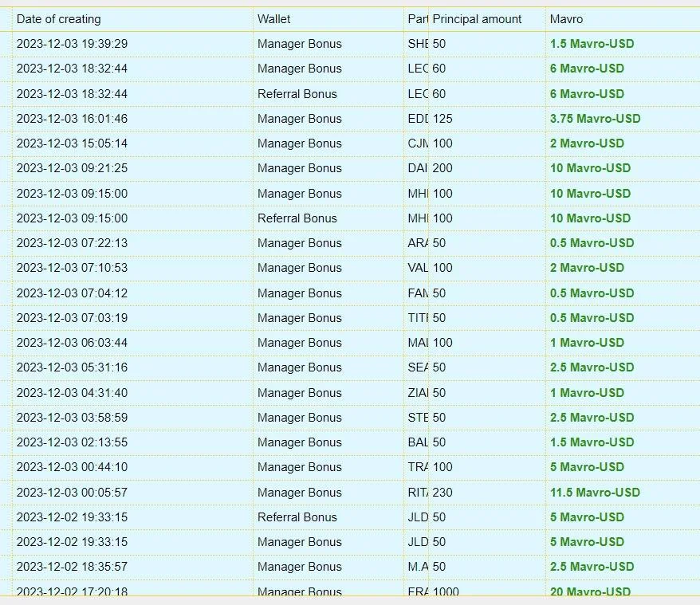Click principal amount 100 in 00:44:10 row

pyautogui.click(x=442, y=466)
